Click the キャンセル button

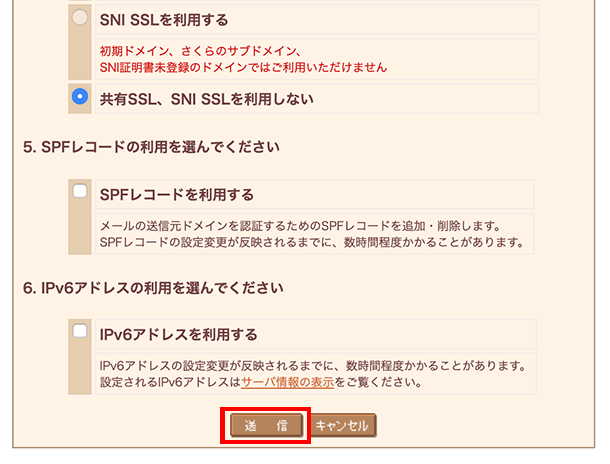tap(343, 425)
